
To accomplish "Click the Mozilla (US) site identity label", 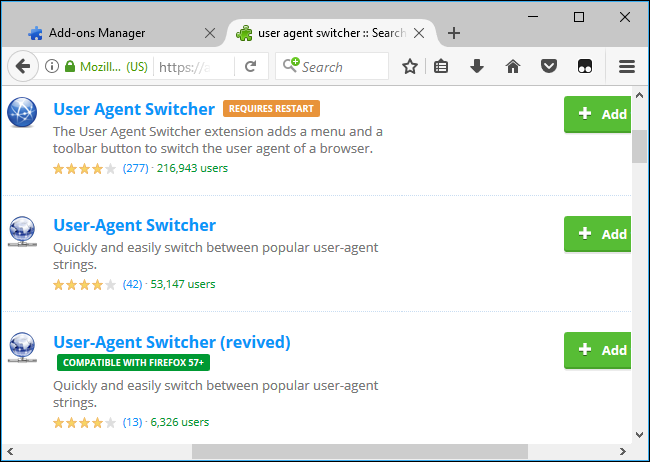I will click(114, 66).
